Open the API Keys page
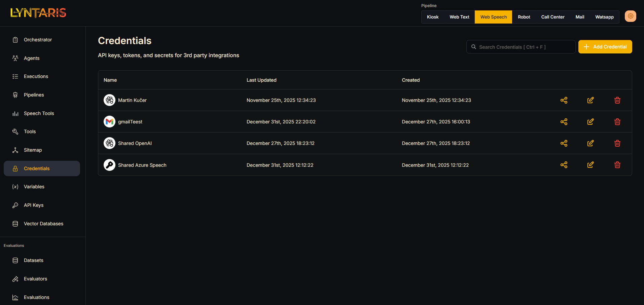Screen dimensions: 644x305 (34, 205)
